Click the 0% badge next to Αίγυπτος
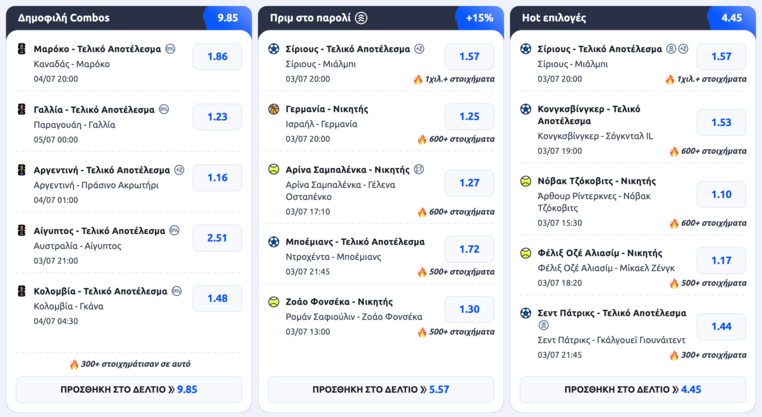The height and width of the screenshot is (417, 762). pyautogui.click(x=174, y=230)
